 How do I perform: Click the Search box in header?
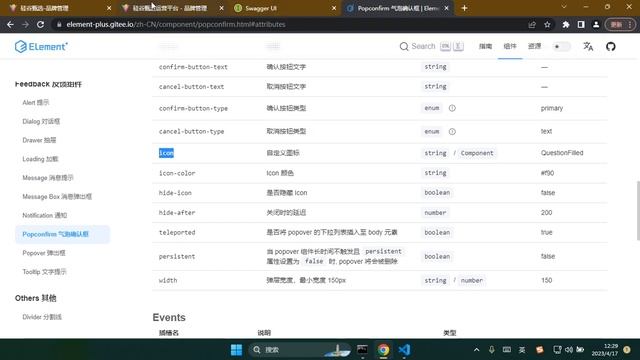click(x=431, y=47)
